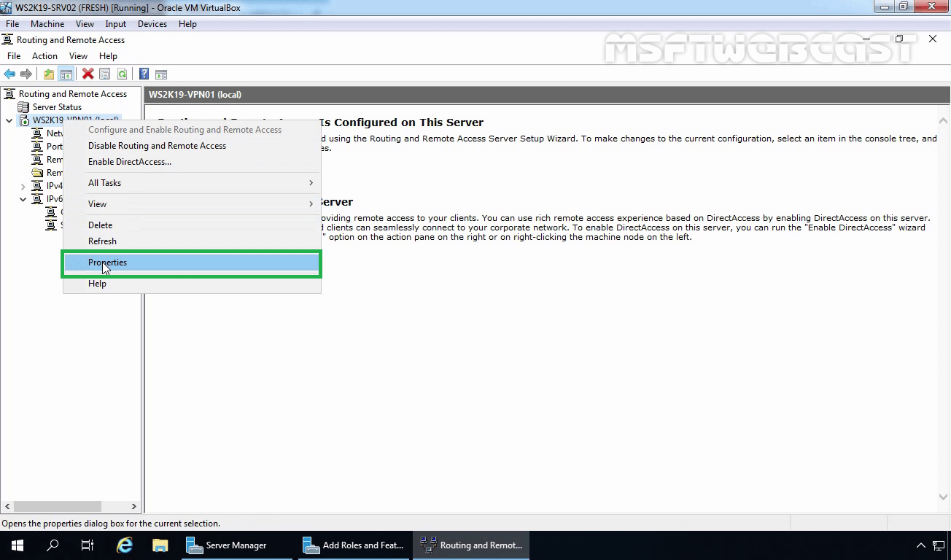Click the Properties sheet toolbar icon
This screenshot has height=560, width=951.
tap(105, 74)
